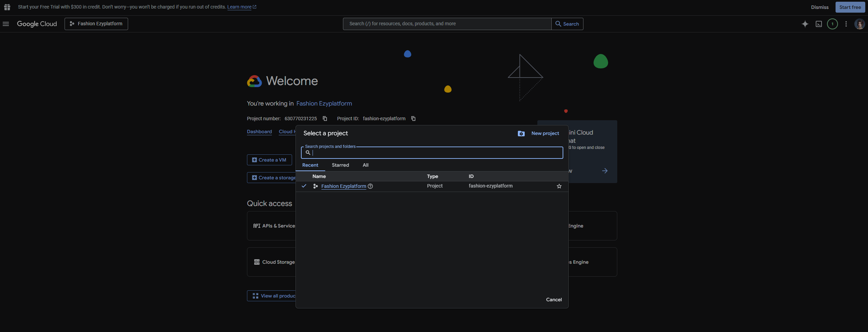Select the Recent tab
Screen dimensions: 868x332
pyautogui.click(x=310, y=165)
